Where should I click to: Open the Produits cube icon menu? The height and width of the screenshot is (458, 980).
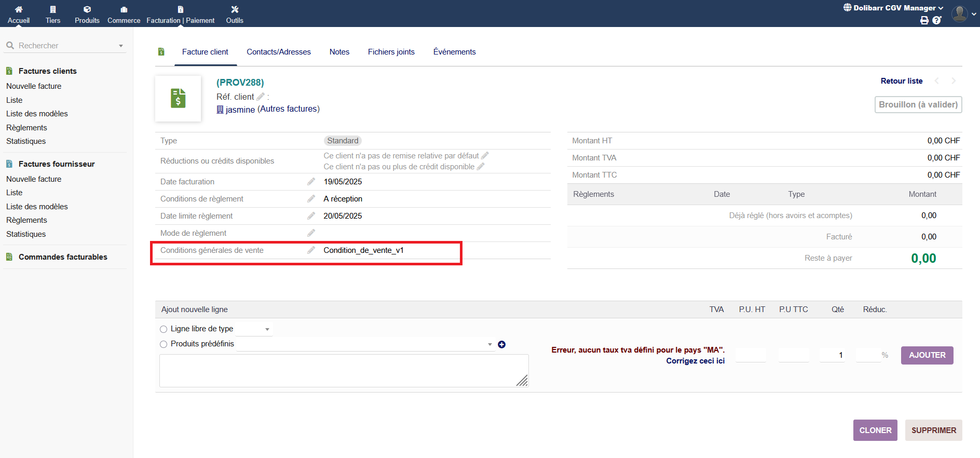point(87,9)
